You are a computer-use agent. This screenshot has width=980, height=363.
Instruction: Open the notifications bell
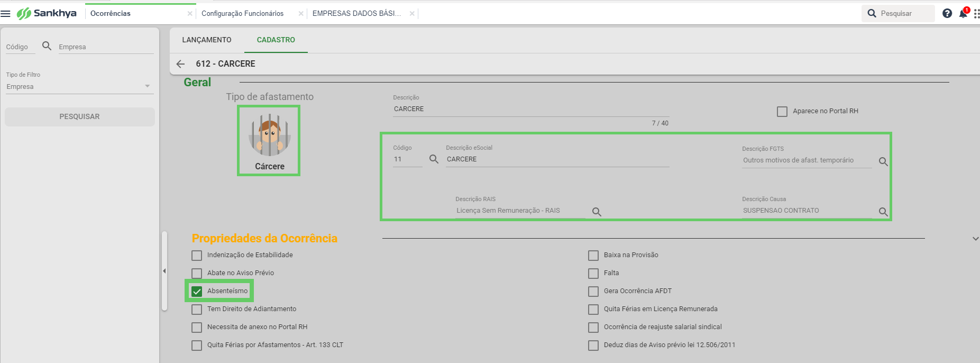pyautogui.click(x=964, y=13)
